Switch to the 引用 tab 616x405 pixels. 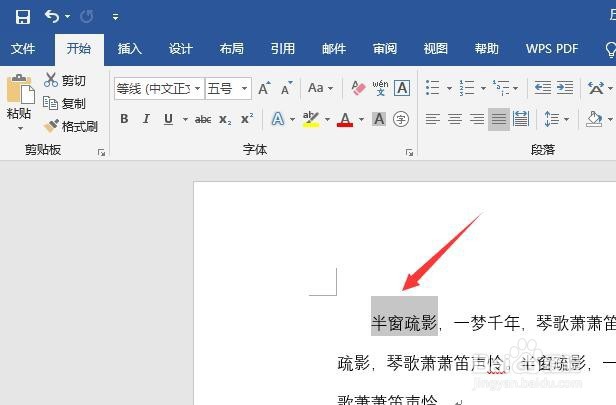pos(283,49)
